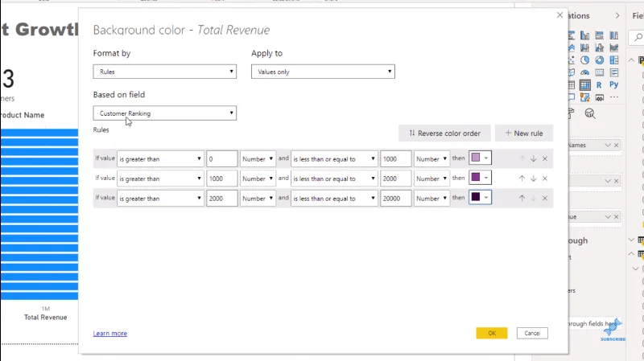Open Number type dropdown beside value 0
The width and height of the screenshot is (644, 361).
click(x=258, y=158)
